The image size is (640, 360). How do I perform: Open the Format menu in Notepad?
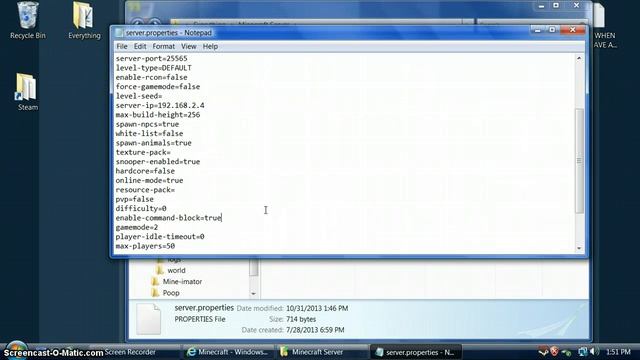(x=164, y=47)
